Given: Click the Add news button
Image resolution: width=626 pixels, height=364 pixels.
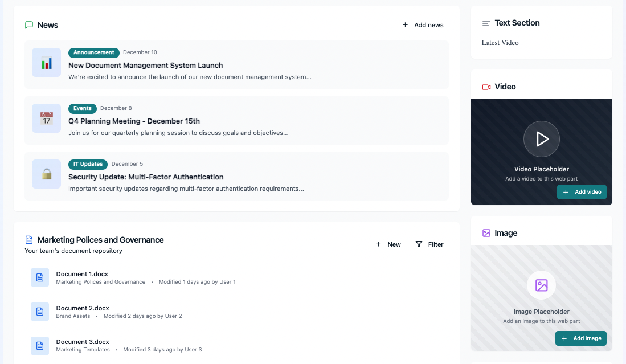Looking at the screenshot, I should point(422,25).
